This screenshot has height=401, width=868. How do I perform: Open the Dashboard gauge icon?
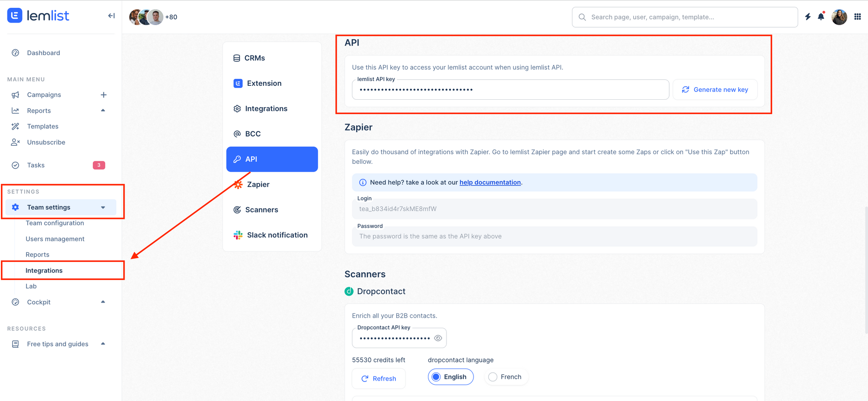[x=16, y=53]
